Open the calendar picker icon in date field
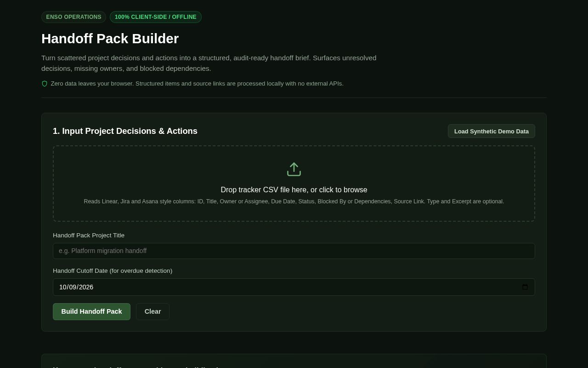Screen dimensions: 588x368 525,287
